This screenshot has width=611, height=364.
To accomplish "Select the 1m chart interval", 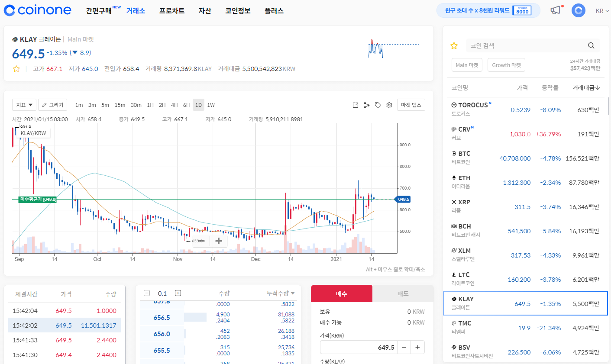I will pos(79,105).
